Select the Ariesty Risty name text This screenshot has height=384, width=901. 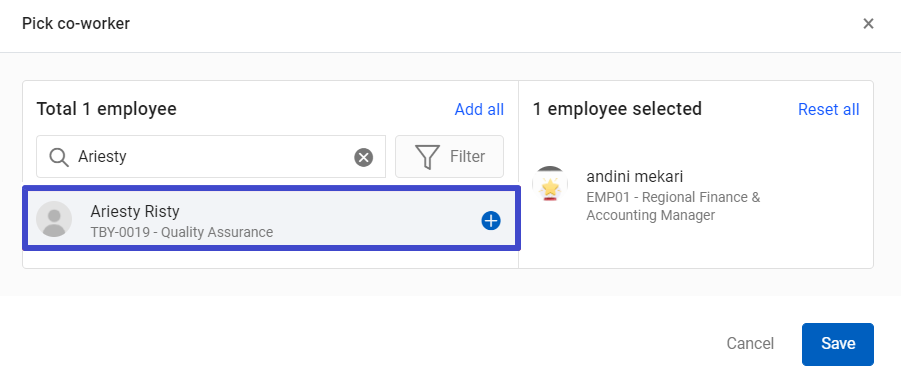135,211
